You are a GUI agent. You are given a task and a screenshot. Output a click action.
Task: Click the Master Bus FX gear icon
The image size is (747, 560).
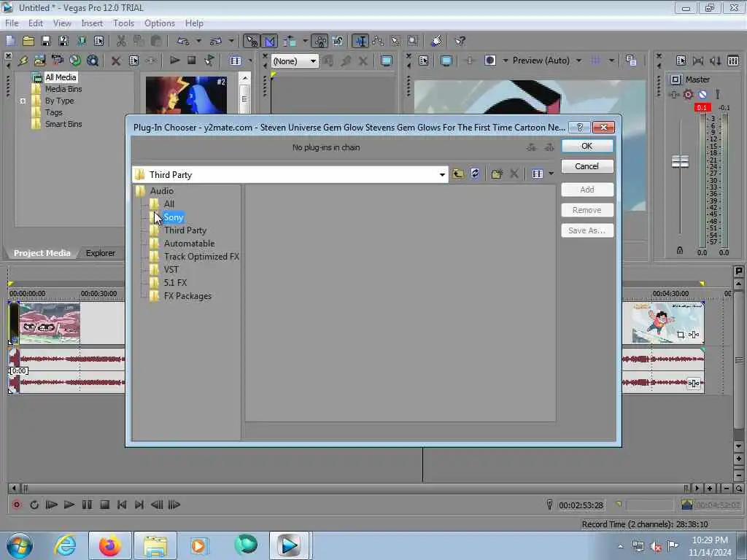point(688,94)
